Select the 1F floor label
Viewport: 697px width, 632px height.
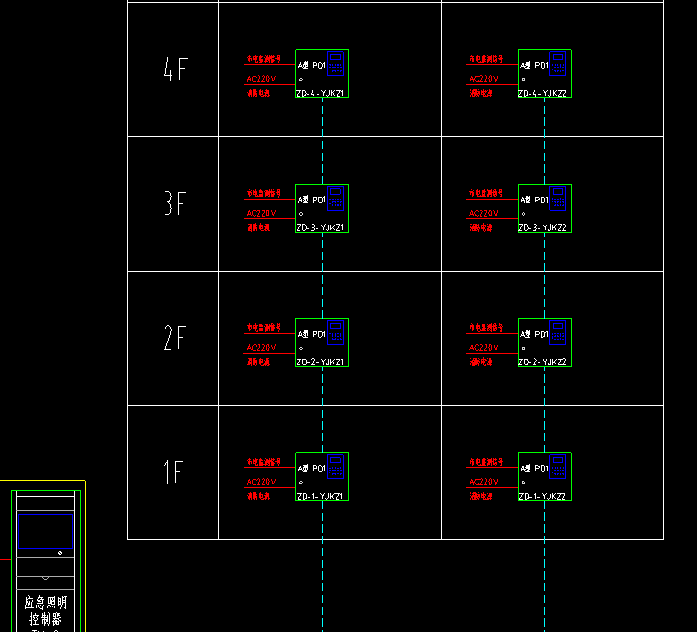[173, 472]
